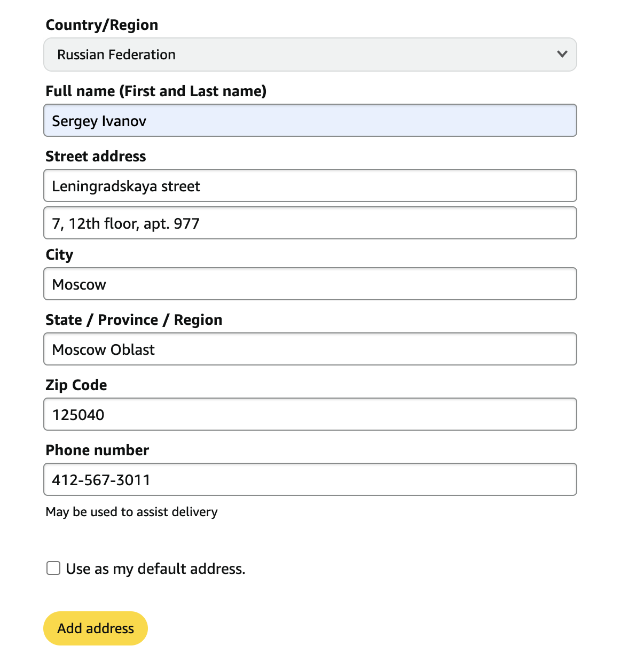
Task: Click the Country/Region label
Action: click(102, 25)
